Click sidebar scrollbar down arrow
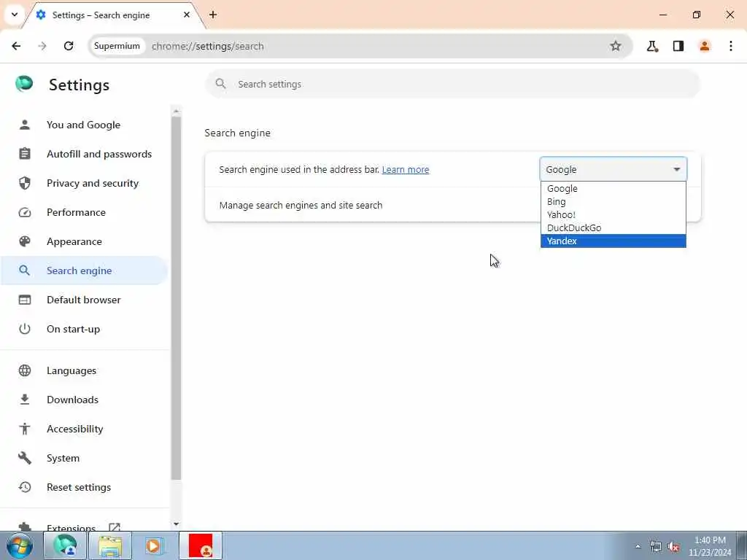The image size is (747, 560). 177,524
